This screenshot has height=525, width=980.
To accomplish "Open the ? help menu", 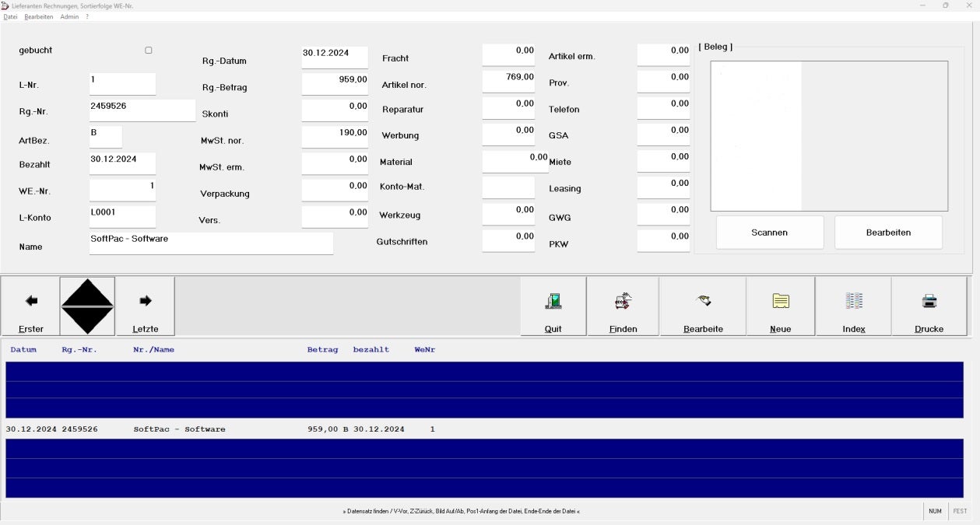I will tap(87, 16).
